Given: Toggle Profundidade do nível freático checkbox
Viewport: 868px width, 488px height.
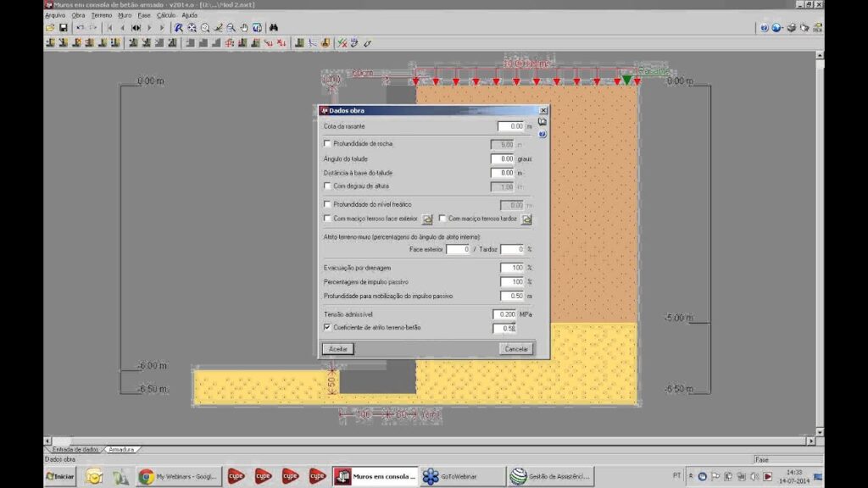Looking at the screenshot, I should 328,204.
